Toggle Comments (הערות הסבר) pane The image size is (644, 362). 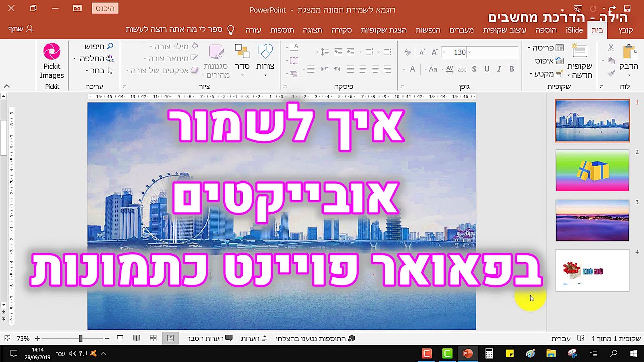point(209,338)
